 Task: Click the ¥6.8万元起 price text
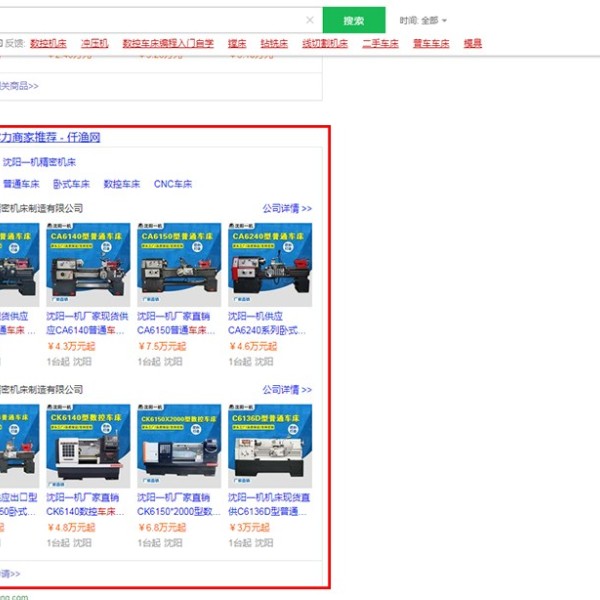pos(162,528)
